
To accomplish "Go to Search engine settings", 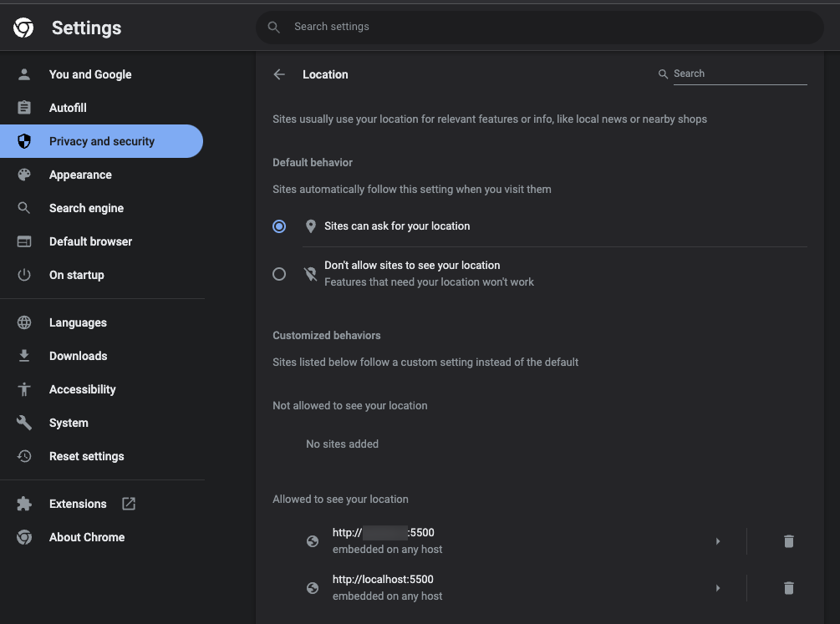I will point(86,208).
